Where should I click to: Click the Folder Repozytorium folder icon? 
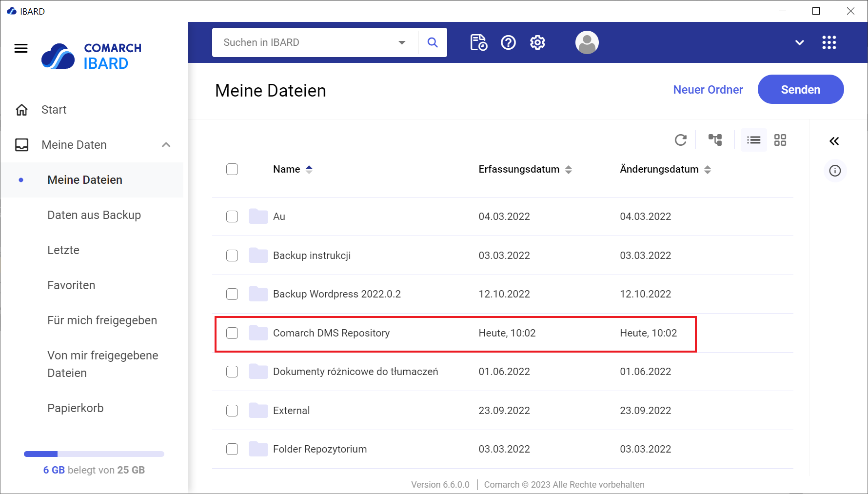[258, 449]
